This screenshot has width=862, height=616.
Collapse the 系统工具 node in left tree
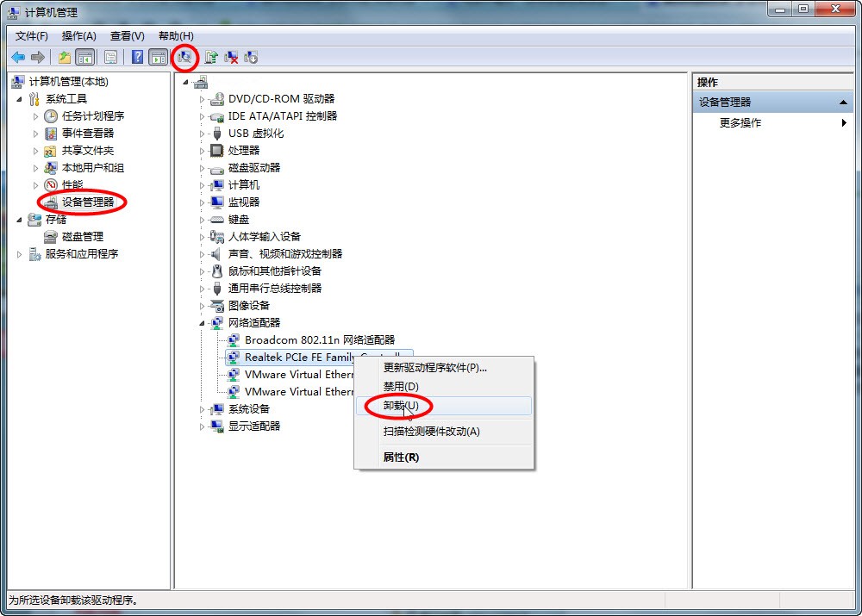(x=19, y=99)
